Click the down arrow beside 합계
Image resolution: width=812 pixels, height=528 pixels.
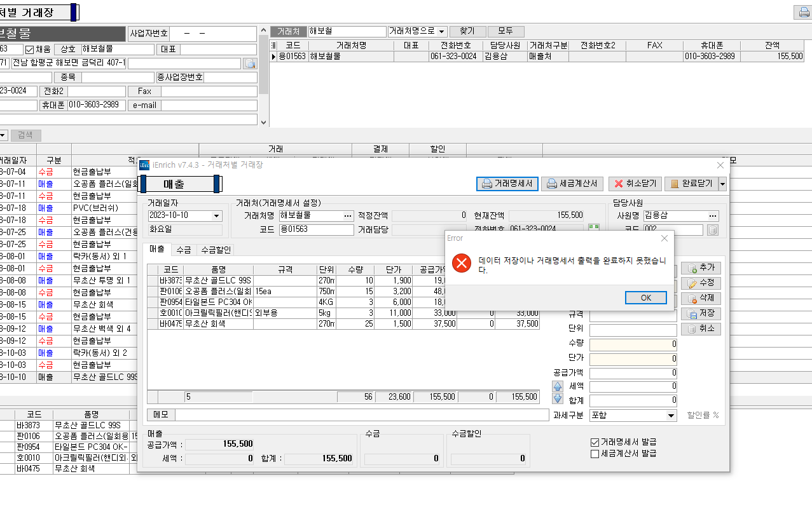coord(558,399)
